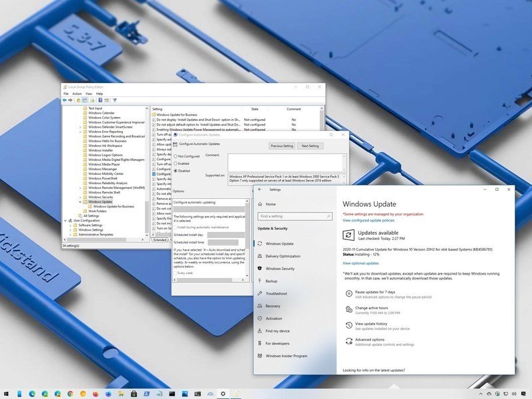Open the Help menu in Group Policy Editor
This screenshot has height=399, width=532.
point(99,94)
